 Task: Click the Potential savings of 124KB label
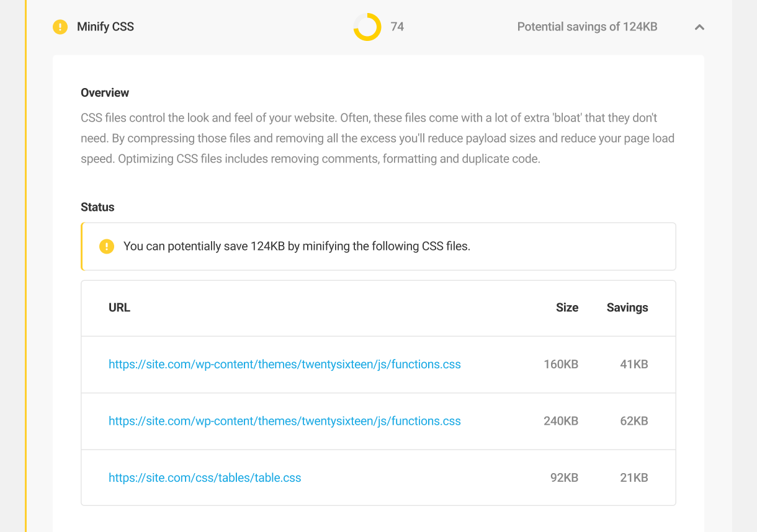587,27
